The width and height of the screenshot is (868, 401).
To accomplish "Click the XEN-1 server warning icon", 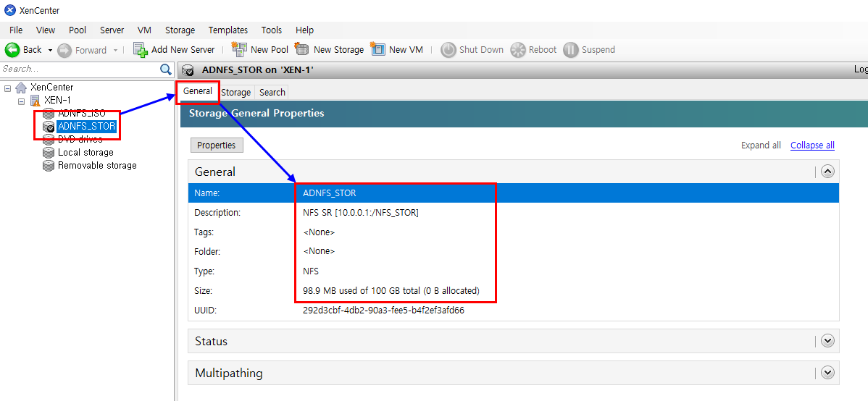I will click(35, 101).
